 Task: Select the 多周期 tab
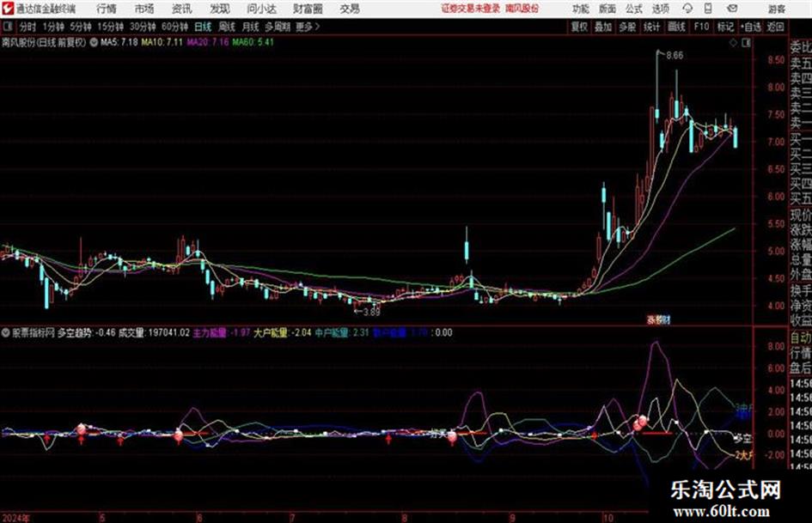point(278,27)
